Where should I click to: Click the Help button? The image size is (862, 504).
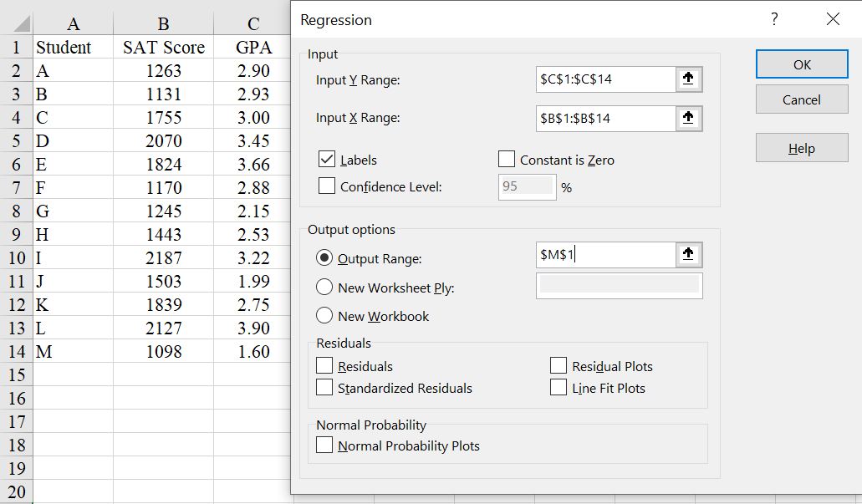tap(801, 148)
